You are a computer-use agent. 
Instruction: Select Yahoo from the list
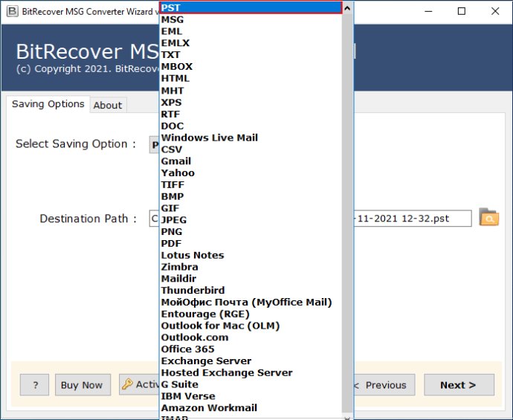click(251, 173)
